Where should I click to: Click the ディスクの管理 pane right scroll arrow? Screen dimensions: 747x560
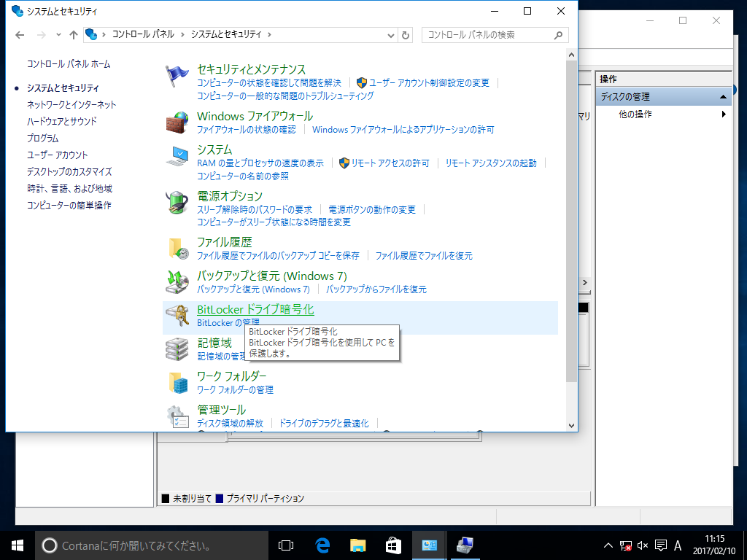(x=585, y=283)
